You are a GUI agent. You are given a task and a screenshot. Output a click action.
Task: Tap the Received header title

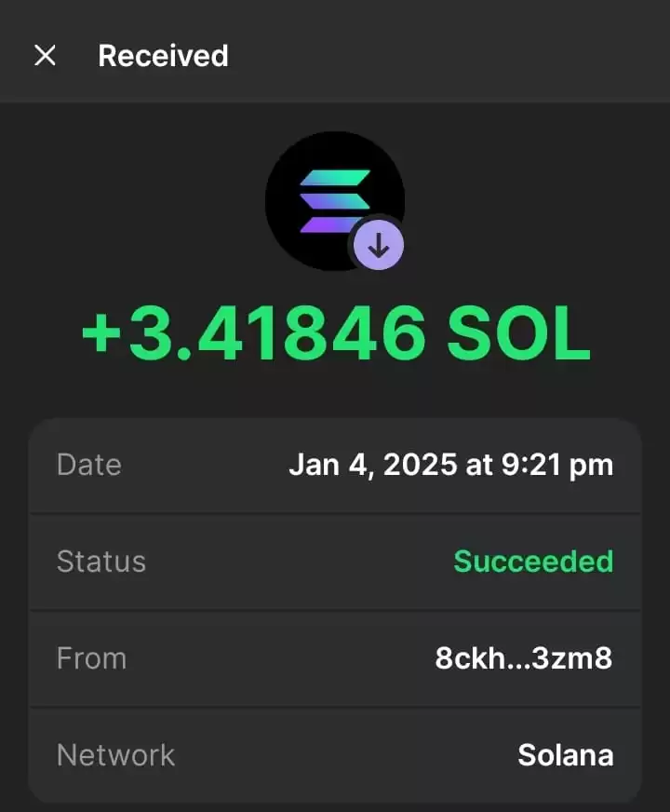(x=163, y=56)
